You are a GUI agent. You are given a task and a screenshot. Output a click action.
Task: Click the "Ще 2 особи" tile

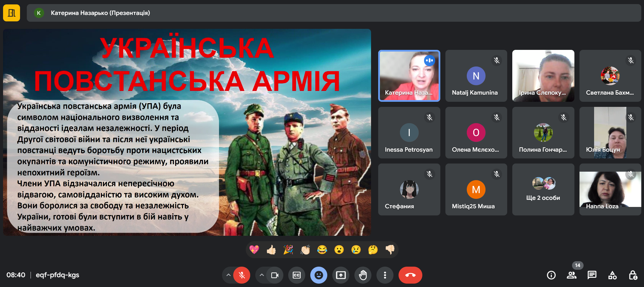pyautogui.click(x=543, y=190)
